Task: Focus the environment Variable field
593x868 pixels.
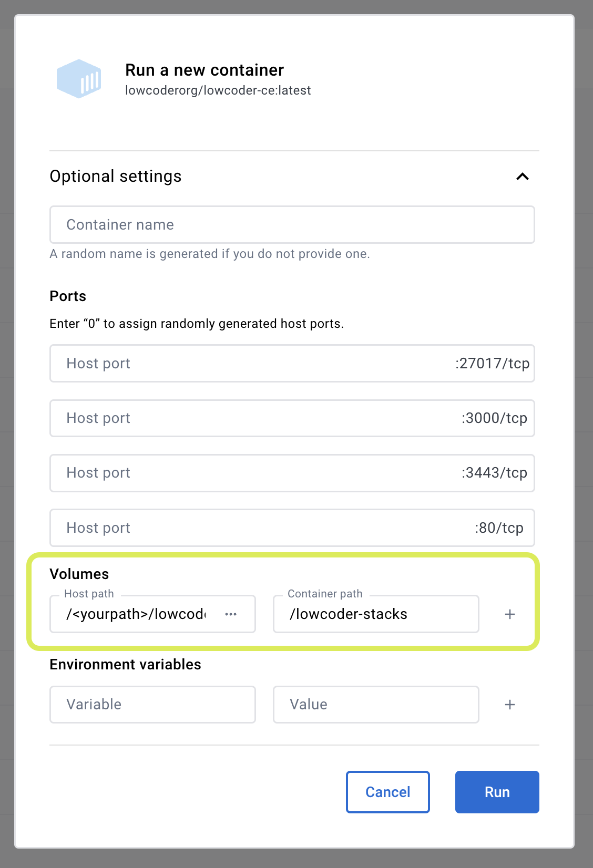Action: [x=152, y=705]
